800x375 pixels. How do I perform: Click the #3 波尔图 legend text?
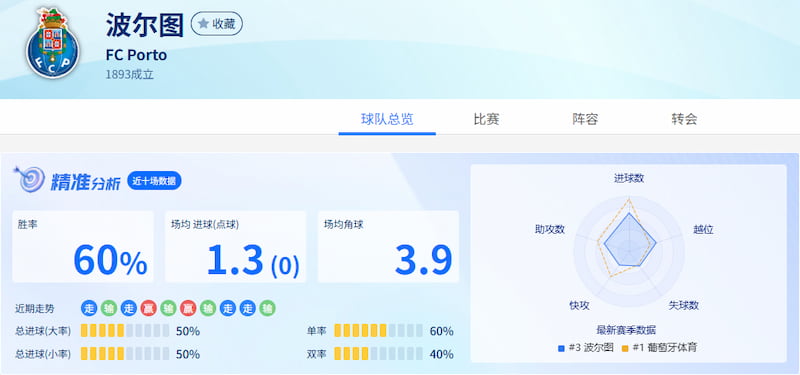click(590, 348)
